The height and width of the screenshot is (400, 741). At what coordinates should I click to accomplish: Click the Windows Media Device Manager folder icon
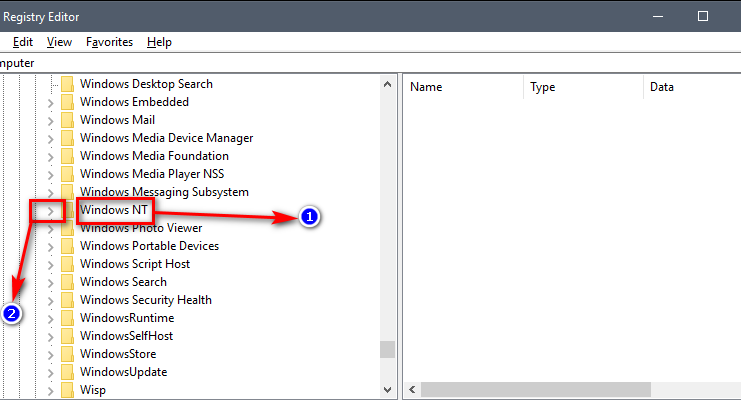[68, 138]
